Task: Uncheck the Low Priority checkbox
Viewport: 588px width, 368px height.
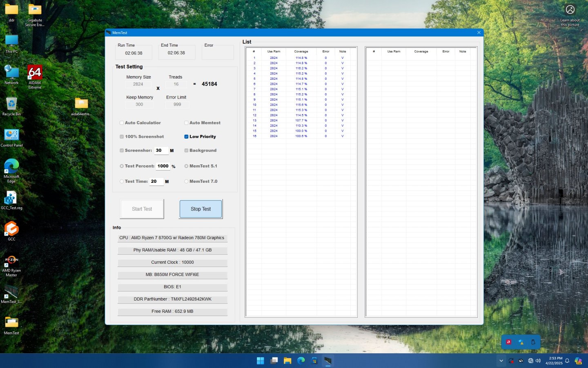Action: (x=186, y=137)
